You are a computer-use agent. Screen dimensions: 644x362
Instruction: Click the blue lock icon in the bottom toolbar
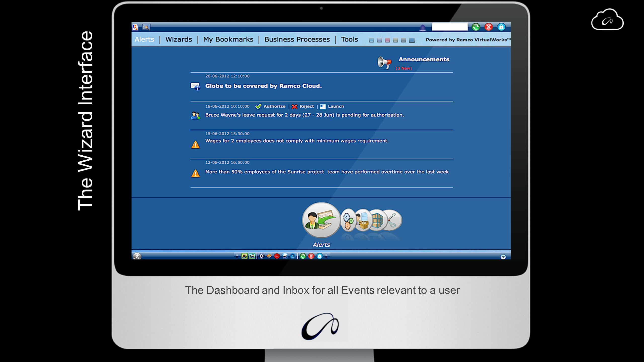point(319,256)
